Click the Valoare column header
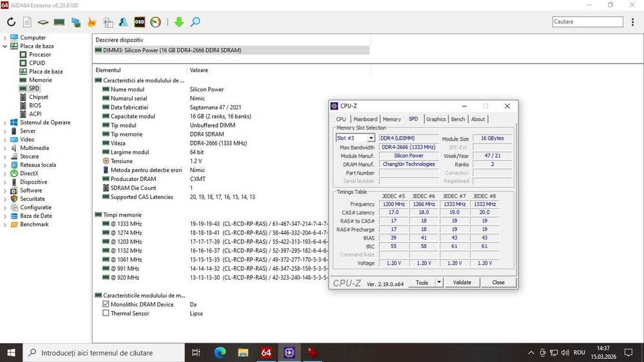The width and height of the screenshot is (644, 362). 199,70
